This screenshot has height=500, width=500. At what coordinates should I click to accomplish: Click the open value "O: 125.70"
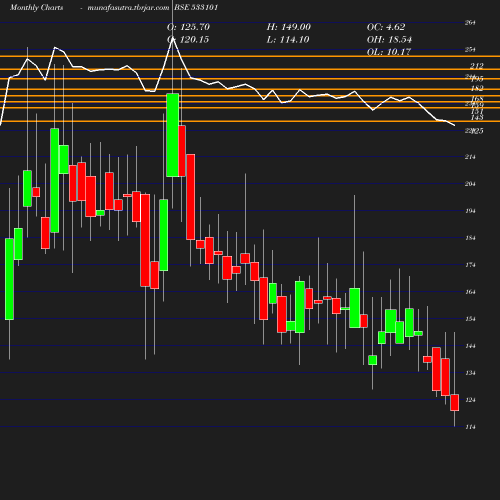188,27
